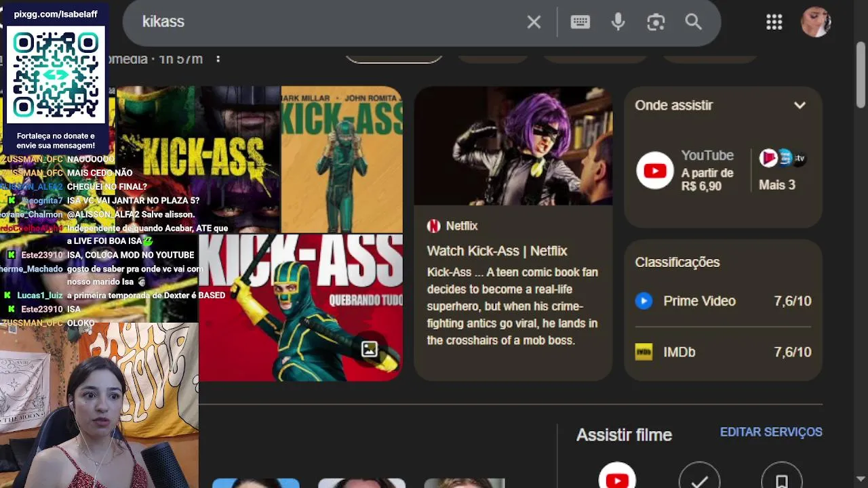The image size is (868, 488).
Task: Click 'pixgg.com/Isabelaff' overlay text
Action: click(x=56, y=14)
